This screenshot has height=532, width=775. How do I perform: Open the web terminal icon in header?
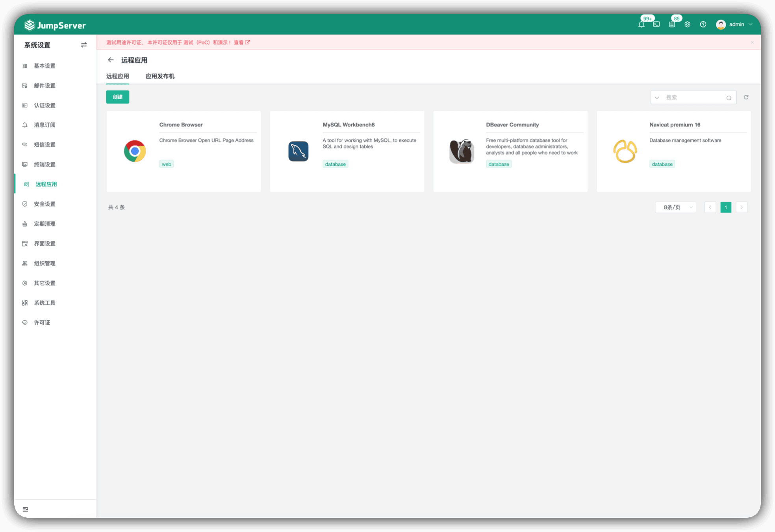pos(656,24)
